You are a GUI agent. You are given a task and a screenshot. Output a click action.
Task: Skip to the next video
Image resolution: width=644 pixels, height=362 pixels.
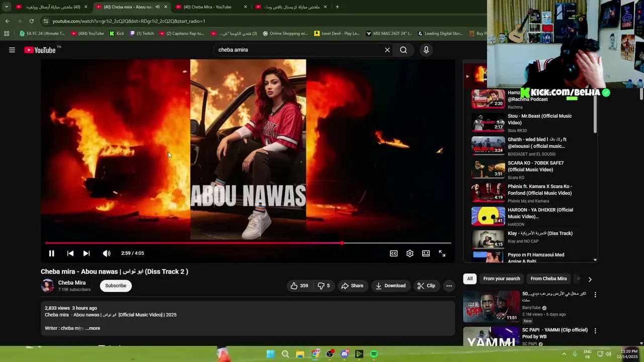point(87,253)
